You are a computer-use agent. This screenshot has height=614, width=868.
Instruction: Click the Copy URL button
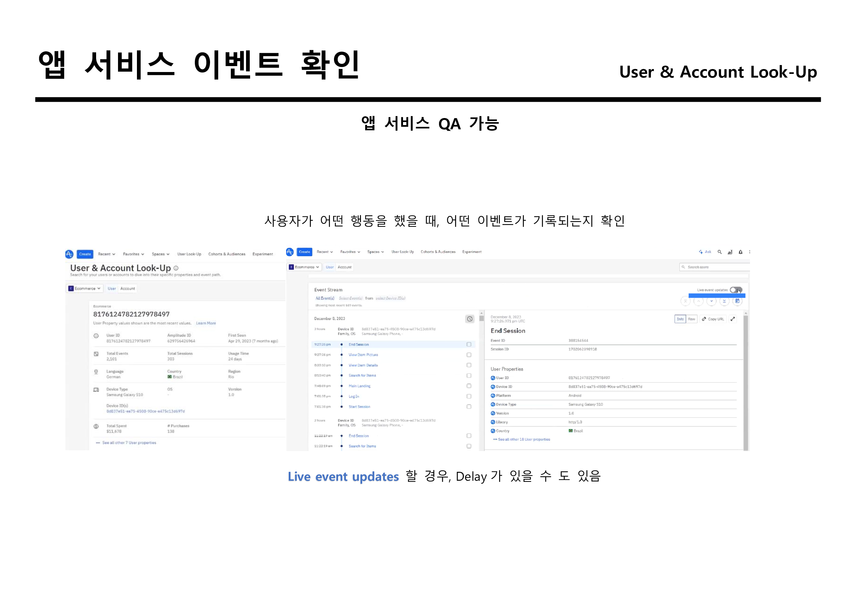[x=713, y=319]
